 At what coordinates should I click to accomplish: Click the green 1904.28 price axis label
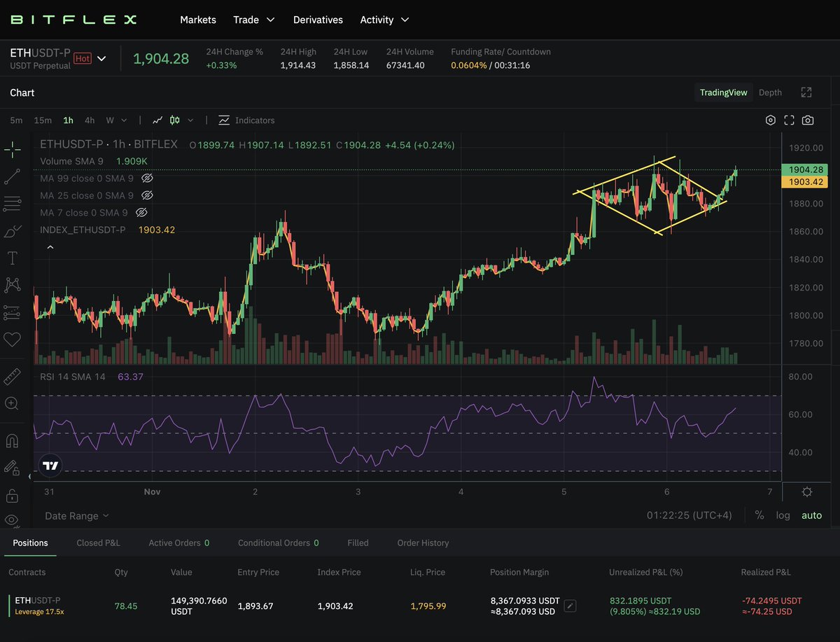point(804,169)
